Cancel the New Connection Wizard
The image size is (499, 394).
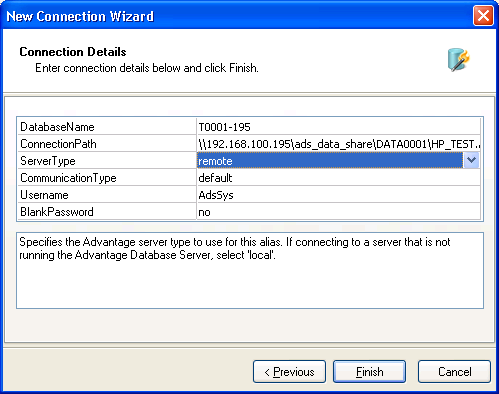(454, 371)
